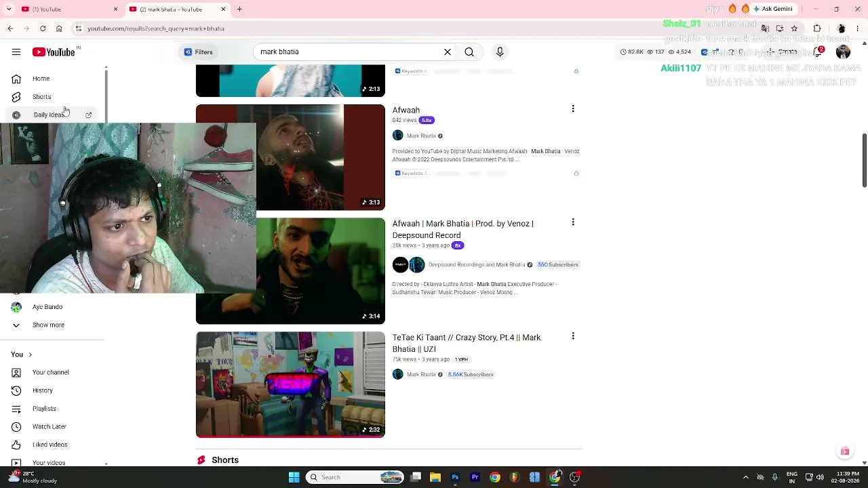Open the 'Afwaah' video title with 842 views

point(406,110)
